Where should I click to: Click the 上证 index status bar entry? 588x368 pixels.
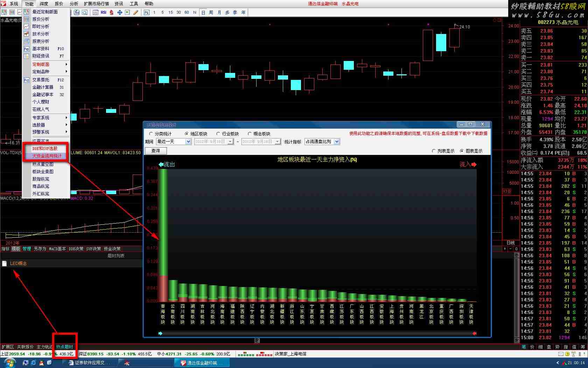tap(37, 354)
